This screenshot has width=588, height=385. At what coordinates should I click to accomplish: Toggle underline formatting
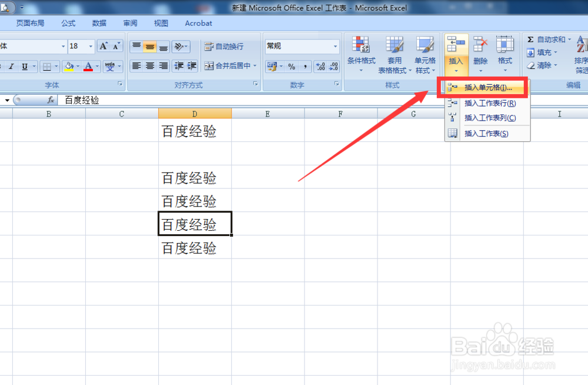(x=25, y=67)
